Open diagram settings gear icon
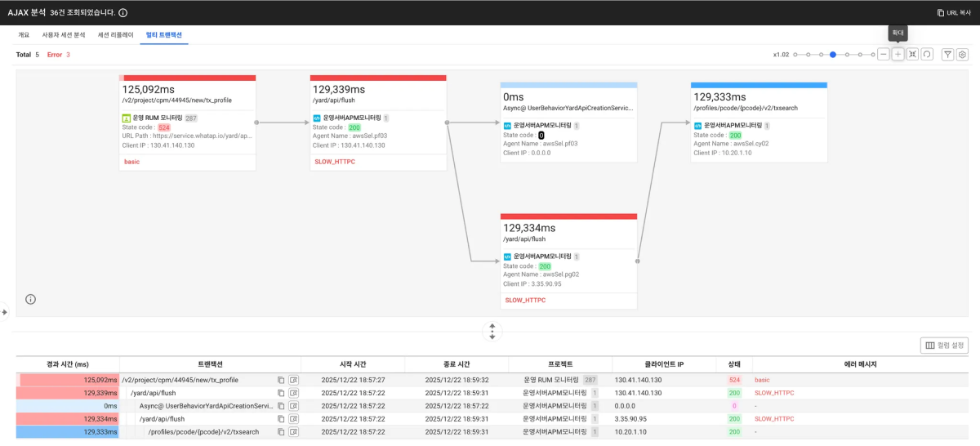Screen dimensions: 980x446 tap(962, 54)
